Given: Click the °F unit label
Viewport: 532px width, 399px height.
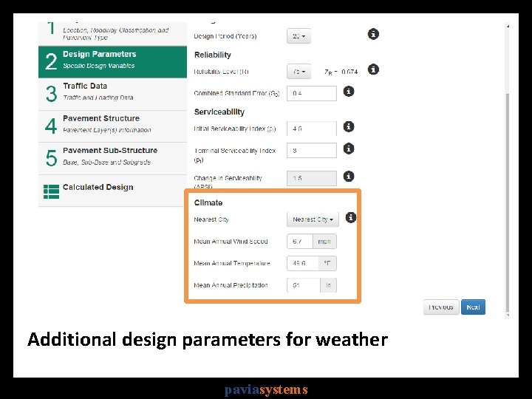Looking at the screenshot, I should [327, 263].
